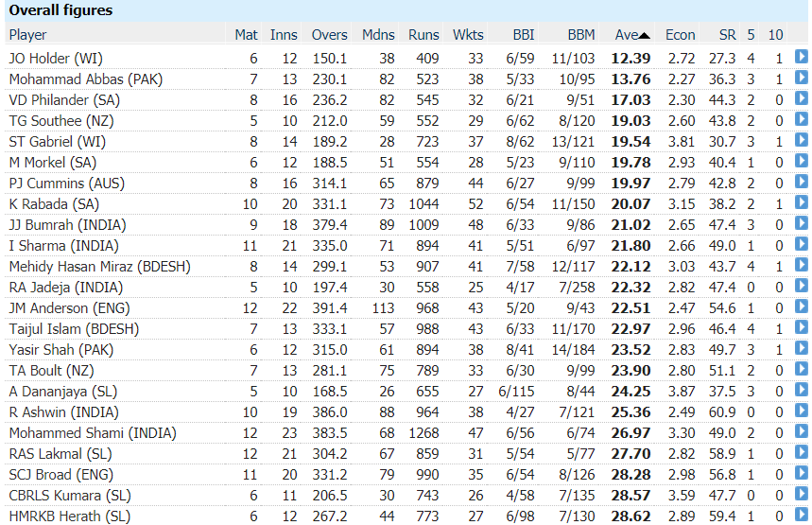Sort by ten-wicket hauls column
The height and width of the screenshot is (525, 812).
pyautogui.click(x=775, y=35)
